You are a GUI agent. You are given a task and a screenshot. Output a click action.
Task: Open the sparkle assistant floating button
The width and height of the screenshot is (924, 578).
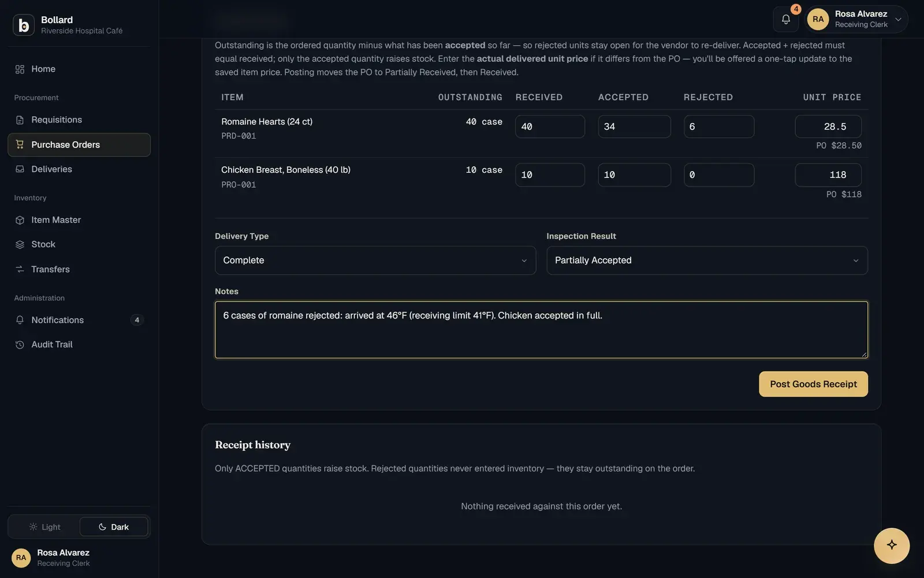pyautogui.click(x=892, y=545)
